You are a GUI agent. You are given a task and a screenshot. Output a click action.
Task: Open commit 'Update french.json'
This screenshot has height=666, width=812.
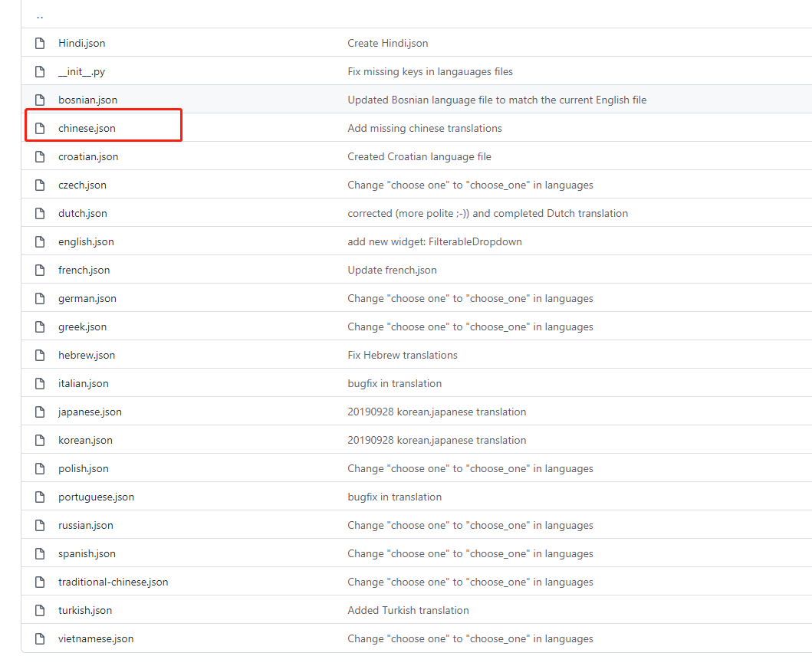point(392,270)
